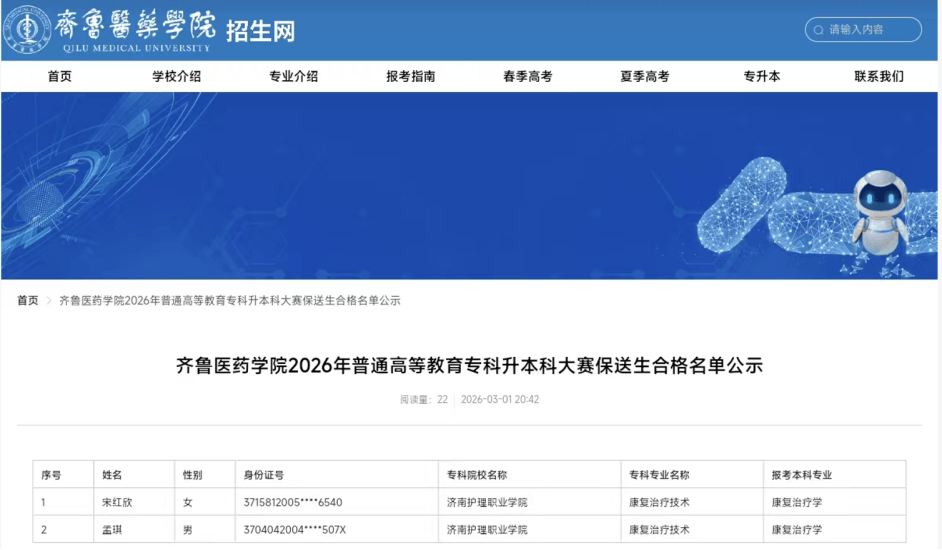The image size is (942, 550).
Task: Click the Qilu Medical University logo emblem
Action: coord(26,28)
